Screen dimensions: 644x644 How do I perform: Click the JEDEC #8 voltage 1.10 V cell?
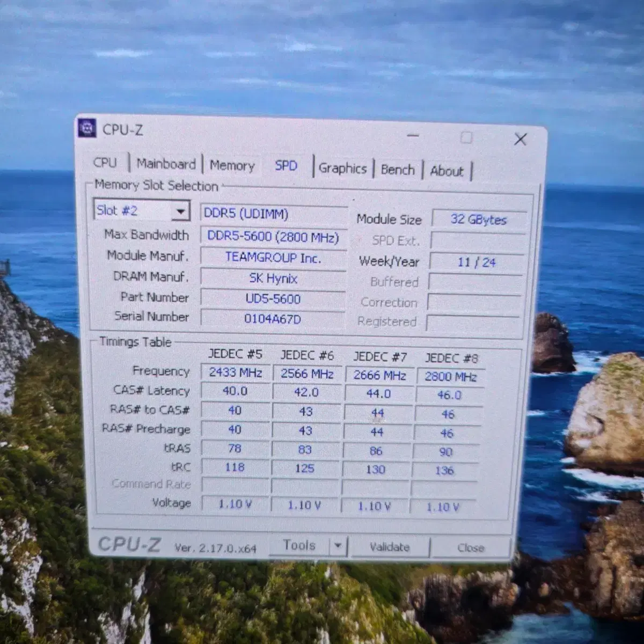pos(443,507)
